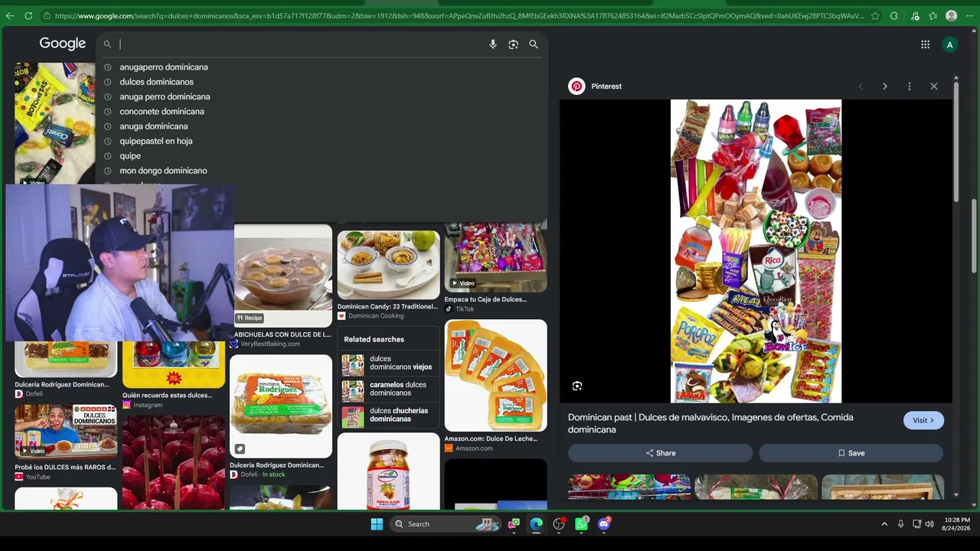Image resolution: width=980 pixels, height=551 pixels.
Task: Open the media control music icon
Action: 914,15
